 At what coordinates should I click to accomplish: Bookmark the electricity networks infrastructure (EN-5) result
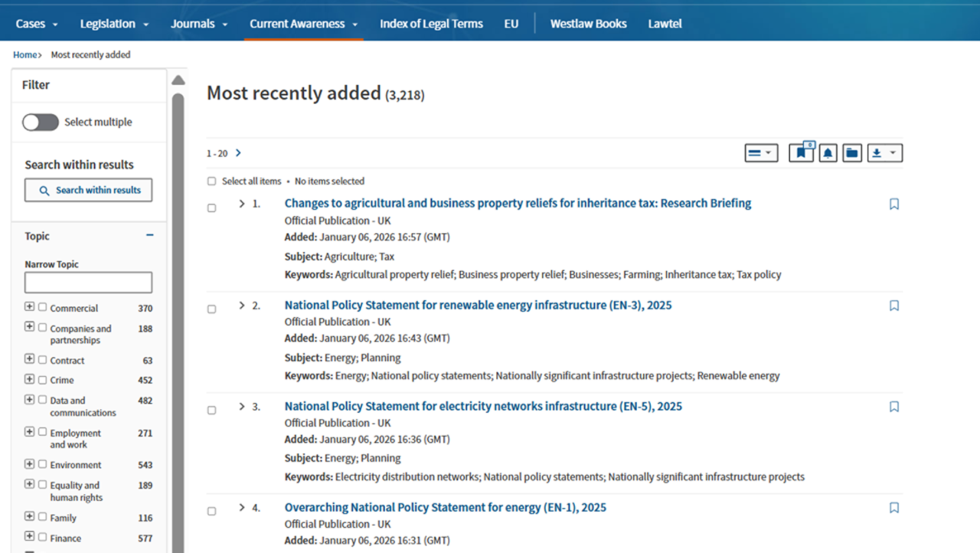coord(893,407)
